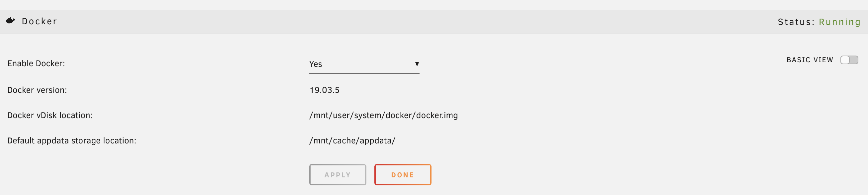Click the docker.img vDisk path
This screenshot has height=195, width=868.
pyautogui.click(x=383, y=115)
